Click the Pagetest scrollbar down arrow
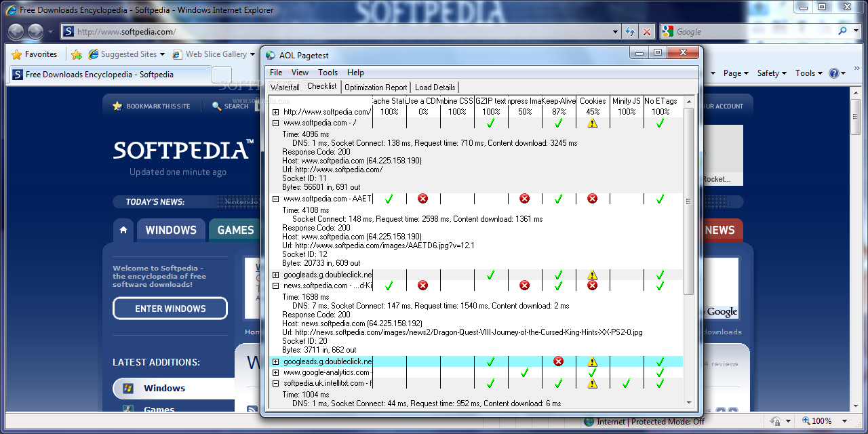This screenshot has height=434, width=868. (689, 402)
